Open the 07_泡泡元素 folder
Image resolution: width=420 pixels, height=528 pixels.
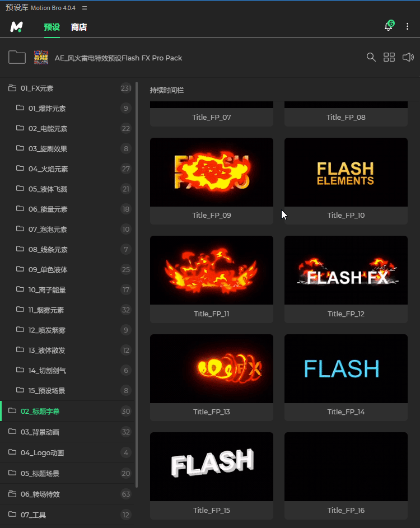point(67,230)
